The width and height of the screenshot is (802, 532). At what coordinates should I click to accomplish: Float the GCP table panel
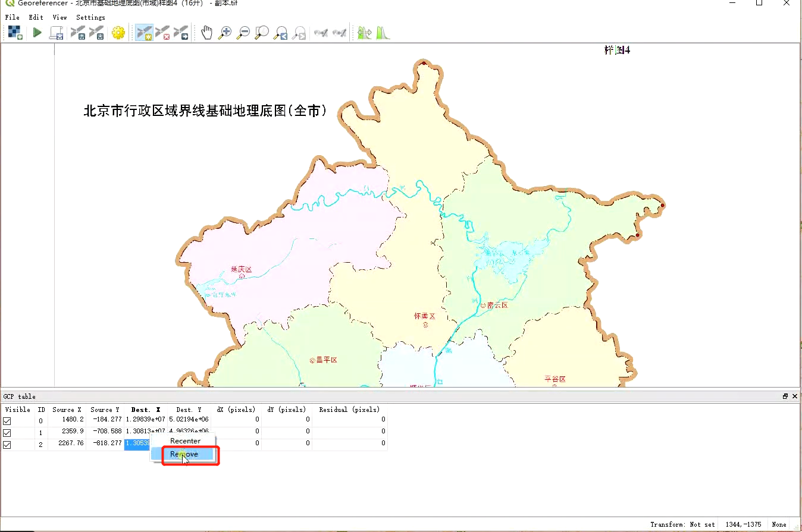coord(785,396)
